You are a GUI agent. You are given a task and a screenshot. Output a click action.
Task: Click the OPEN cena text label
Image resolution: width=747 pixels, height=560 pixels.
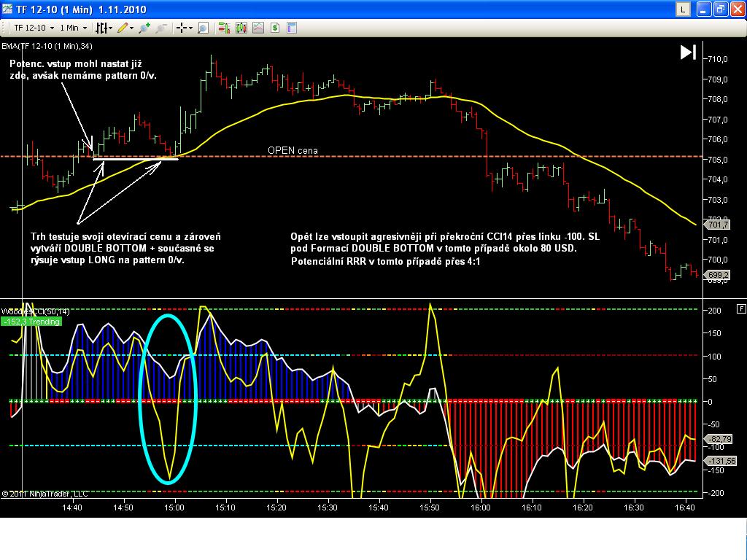293,150
